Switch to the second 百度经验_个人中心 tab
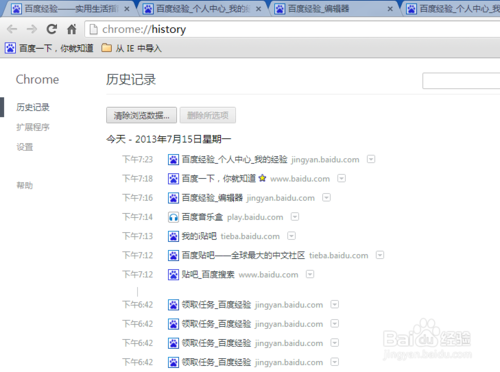Viewport: 500px width, 372px height. [x=453, y=9]
